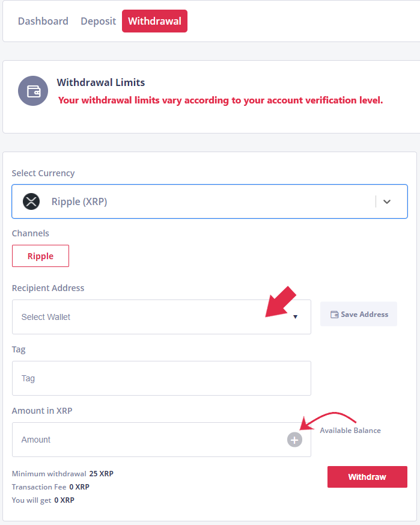Open the Ripple (XRP) currency combo box
420x525 pixels.
[210, 201]
